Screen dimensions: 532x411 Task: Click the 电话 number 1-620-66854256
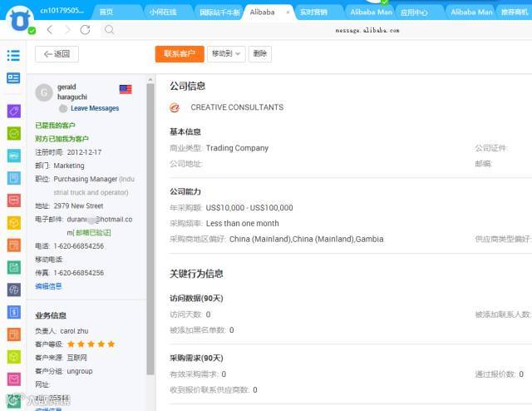(x=79, y=246)
